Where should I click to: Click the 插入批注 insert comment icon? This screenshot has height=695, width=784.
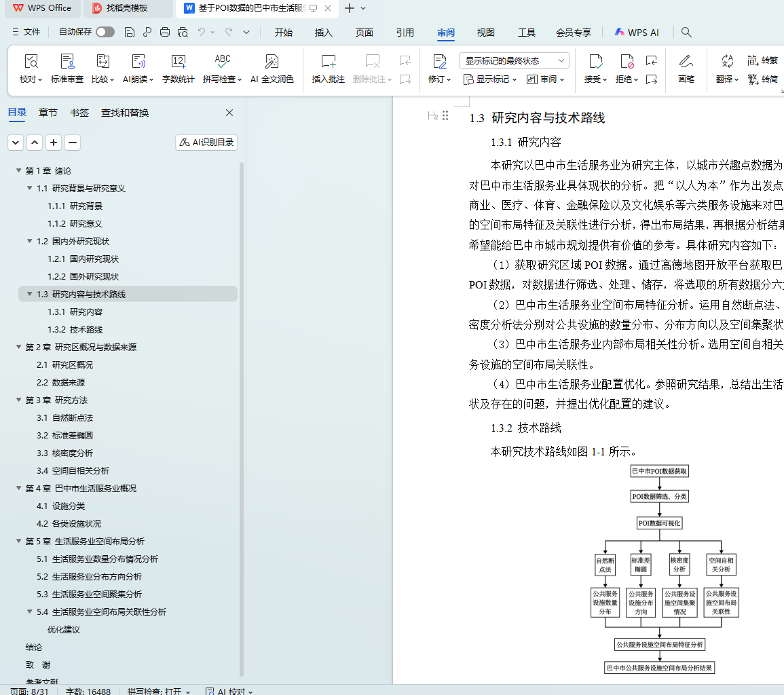[329, 62]
